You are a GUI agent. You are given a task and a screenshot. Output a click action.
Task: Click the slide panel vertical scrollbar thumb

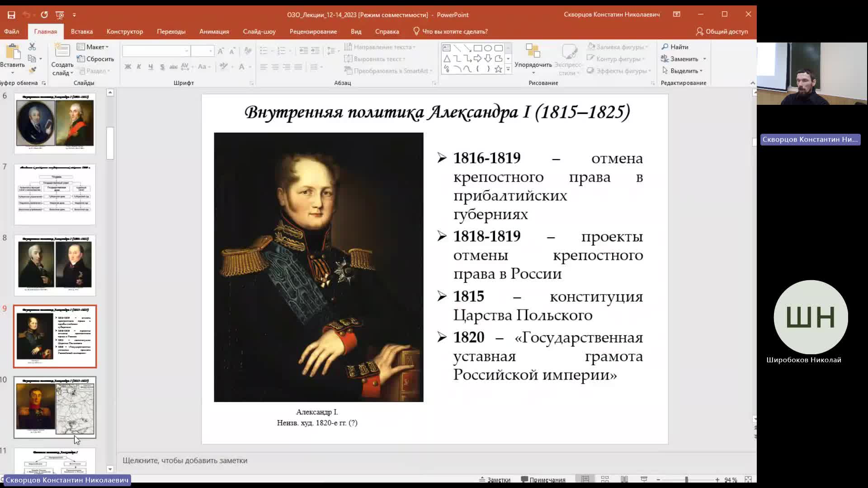[x=110, y=143]
